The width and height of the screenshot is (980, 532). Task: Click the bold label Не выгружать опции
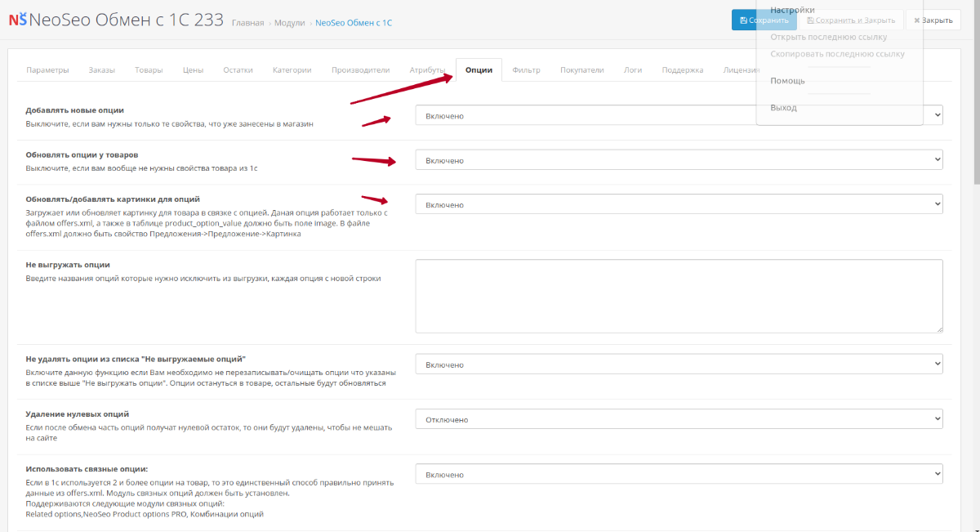68,265
